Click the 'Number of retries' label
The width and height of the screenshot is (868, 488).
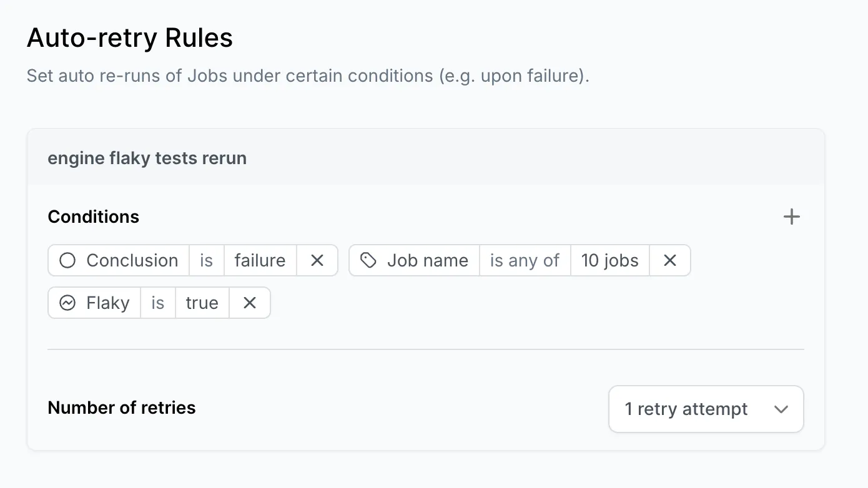[x=121, y=407]
